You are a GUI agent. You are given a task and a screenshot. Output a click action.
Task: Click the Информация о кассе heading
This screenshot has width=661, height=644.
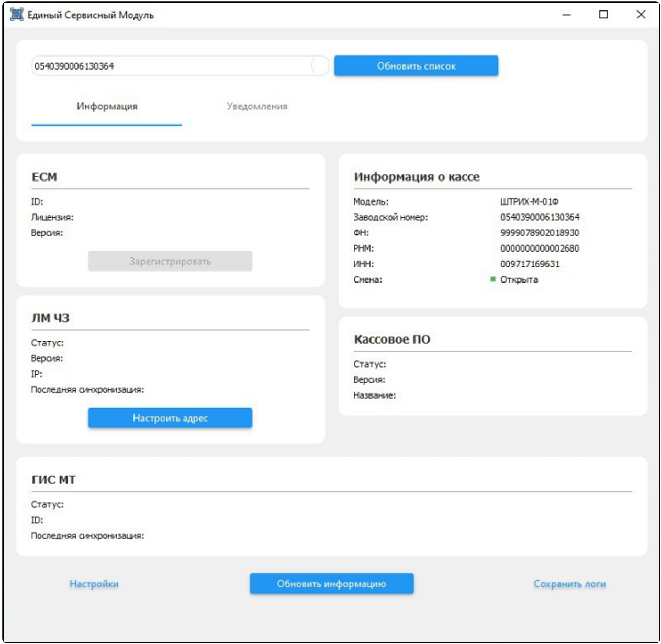click(417, 177)
